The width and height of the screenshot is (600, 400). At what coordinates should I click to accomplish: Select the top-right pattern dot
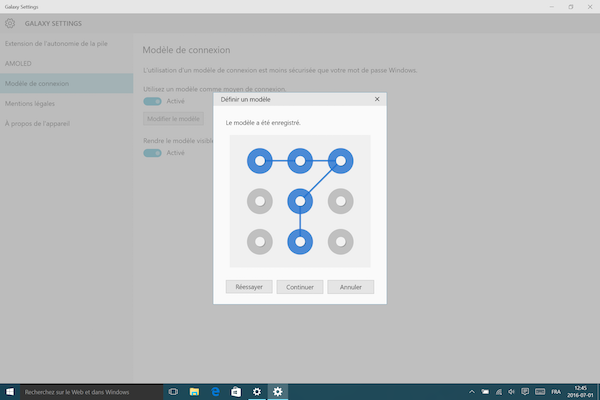tap(341, 161)
